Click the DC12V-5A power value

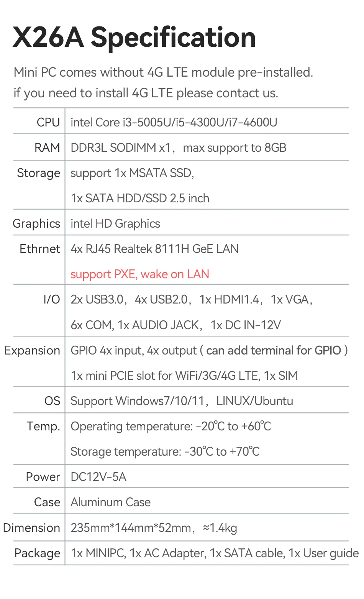98,477
